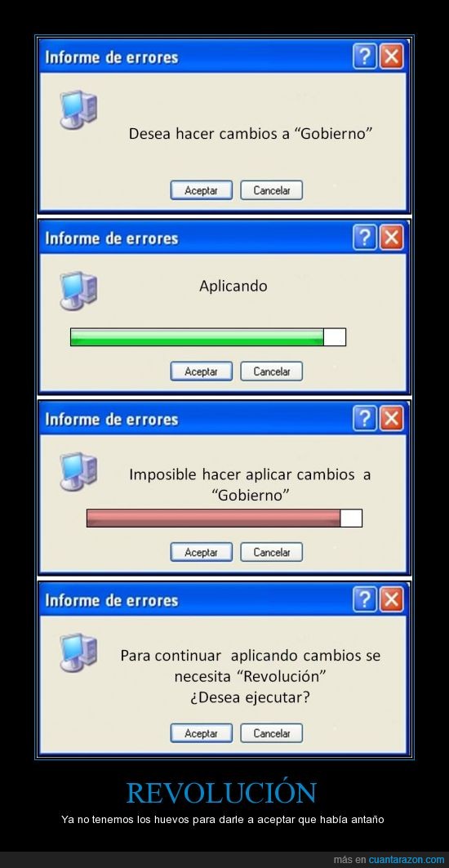Screen dimensions: 449x868
Task: Open the cuantarazon.com link
Action: (407, 860)
